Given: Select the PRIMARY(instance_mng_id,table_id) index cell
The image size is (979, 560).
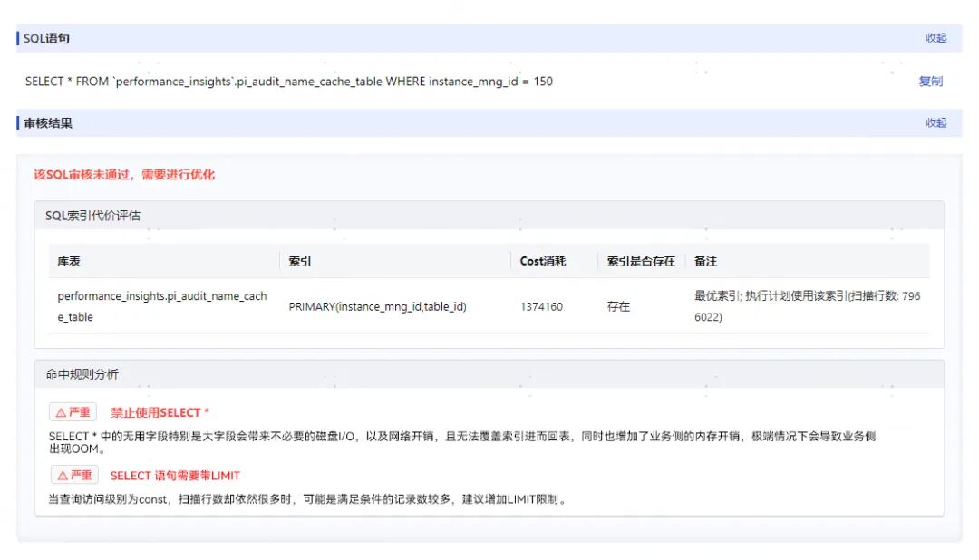Looking at the screenshot, I should [x=377, y=306].
